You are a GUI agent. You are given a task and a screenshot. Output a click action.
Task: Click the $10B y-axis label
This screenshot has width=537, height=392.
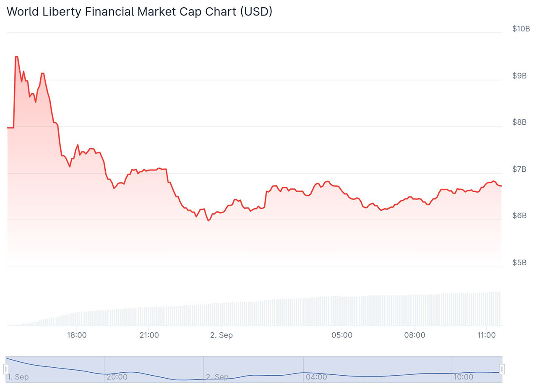521,29
